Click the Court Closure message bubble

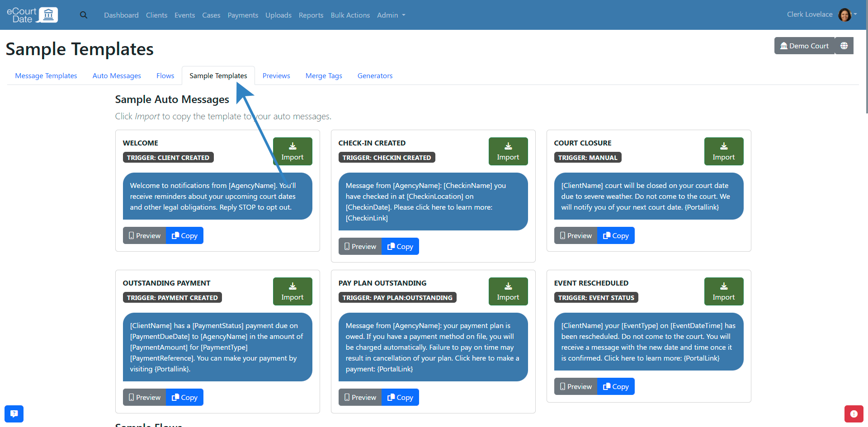pos(649,196)
